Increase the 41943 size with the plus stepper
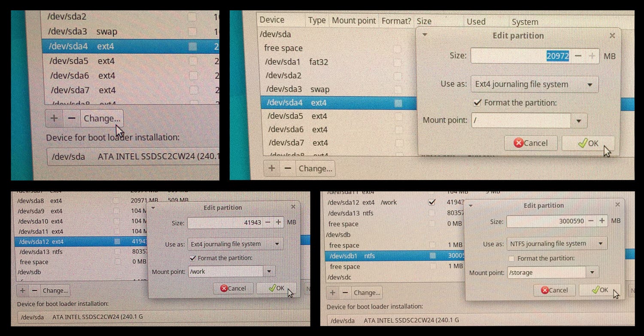This screenshot has height=336, width=644. [x=278, y=222]
